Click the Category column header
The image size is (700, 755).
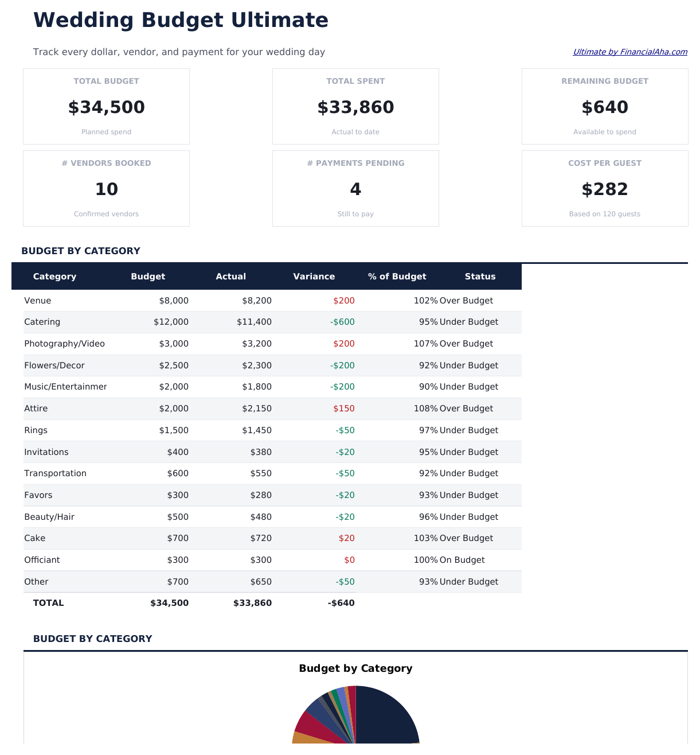click(54, 277)
